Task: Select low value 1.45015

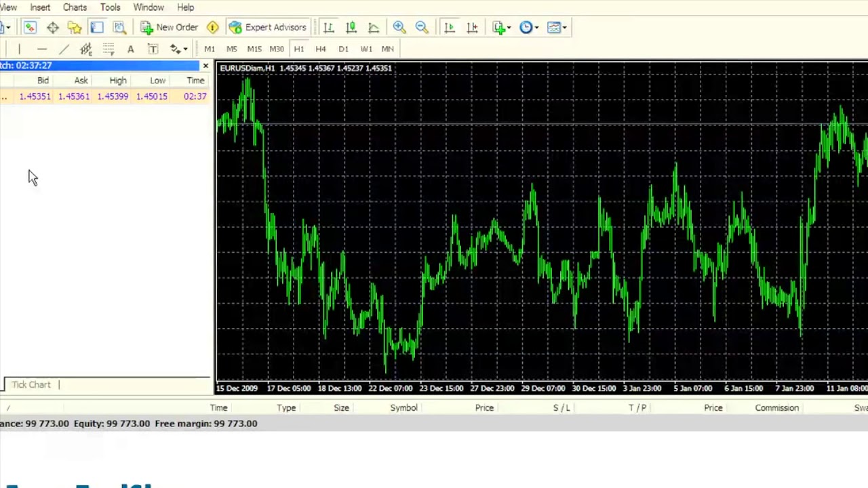Action: (151, 96)
